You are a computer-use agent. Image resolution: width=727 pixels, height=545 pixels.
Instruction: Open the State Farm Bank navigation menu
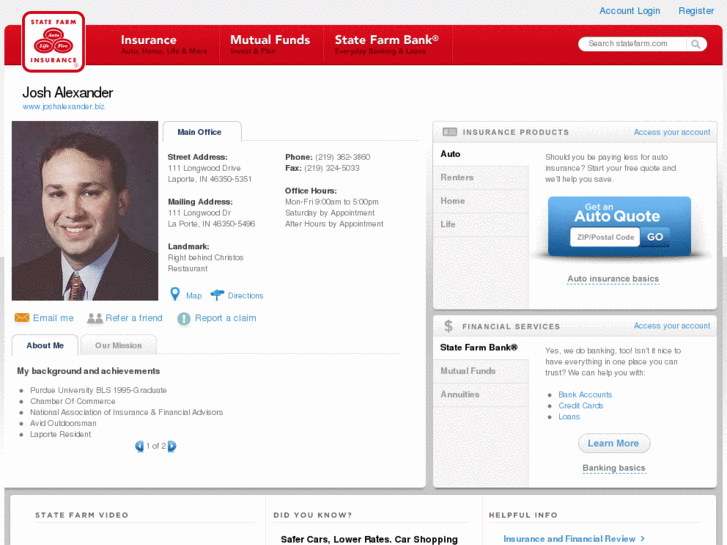coord(387,45)
